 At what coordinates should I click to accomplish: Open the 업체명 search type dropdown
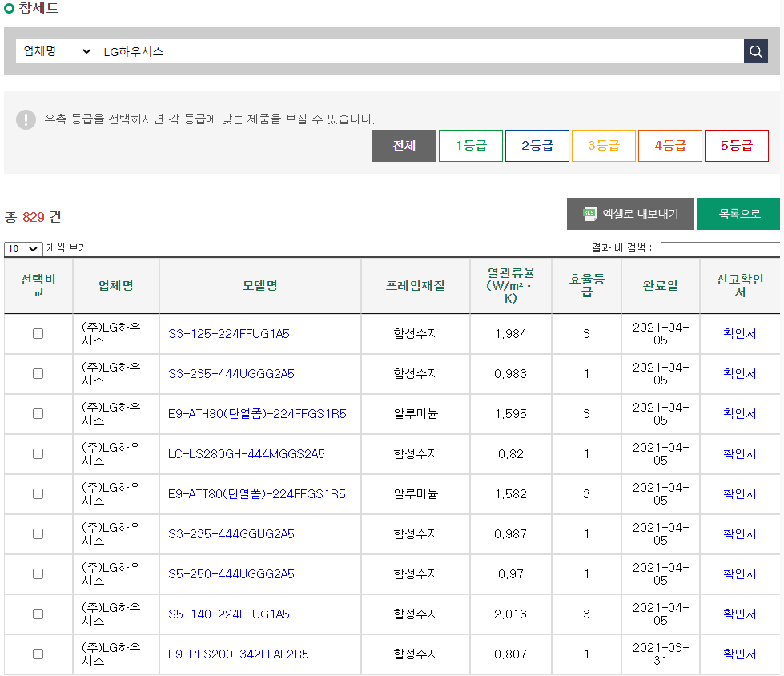tap(57, 51)
